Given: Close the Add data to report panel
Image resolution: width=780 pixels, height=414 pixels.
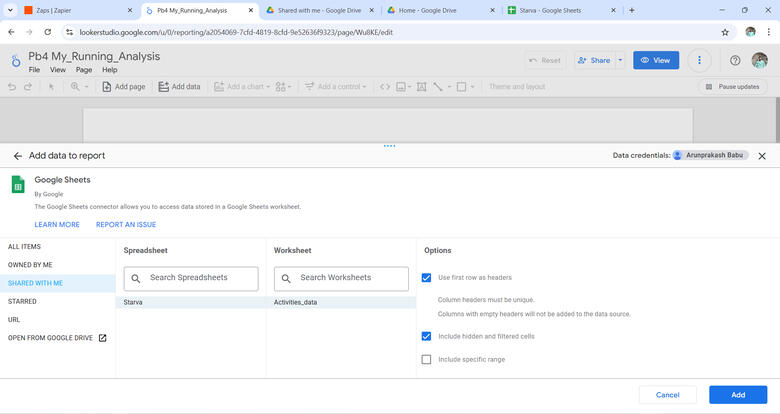Looking at the screenshot, I should pos(762,156).
